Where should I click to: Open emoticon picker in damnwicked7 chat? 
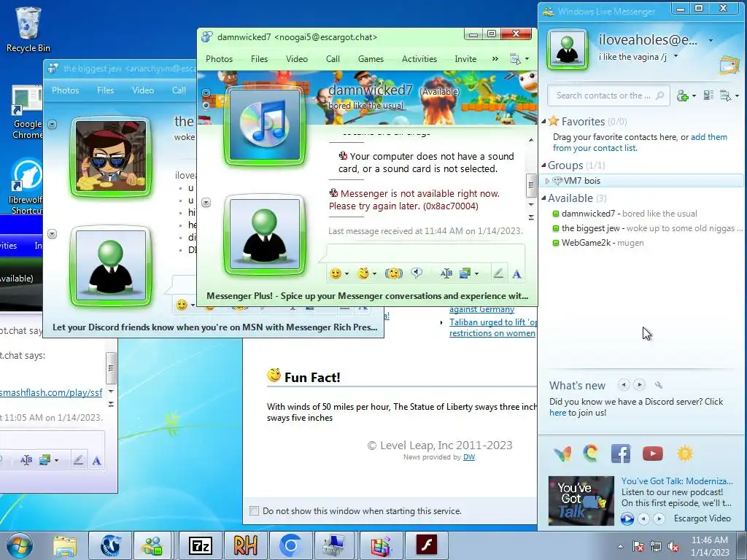click(x=336, y=273)
